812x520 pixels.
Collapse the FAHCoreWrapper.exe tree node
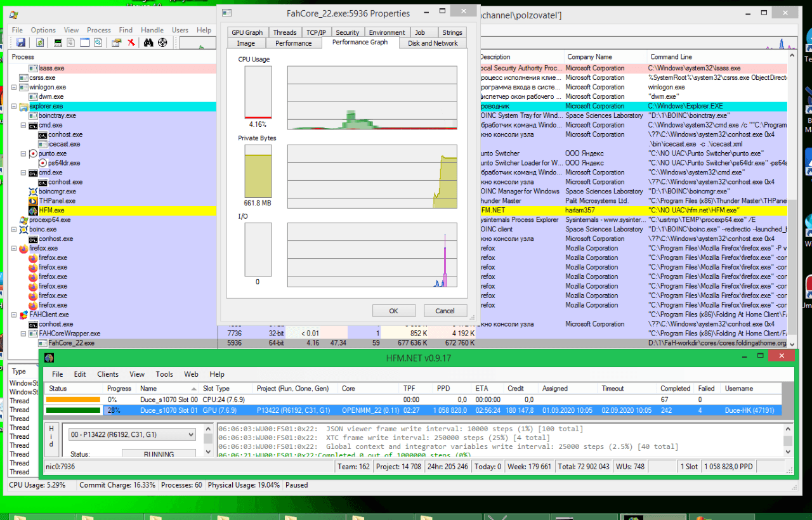[x=24, y=334]
